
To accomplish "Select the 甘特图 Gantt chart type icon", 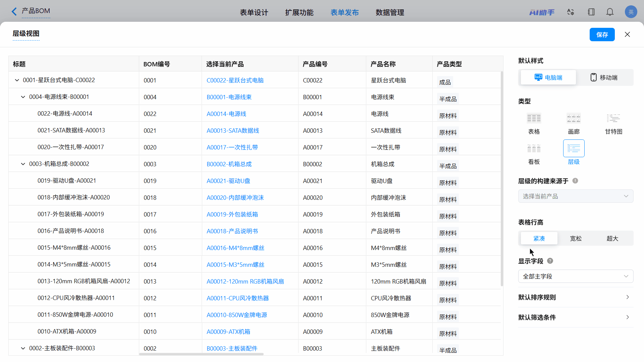I will tap(613, 119).
